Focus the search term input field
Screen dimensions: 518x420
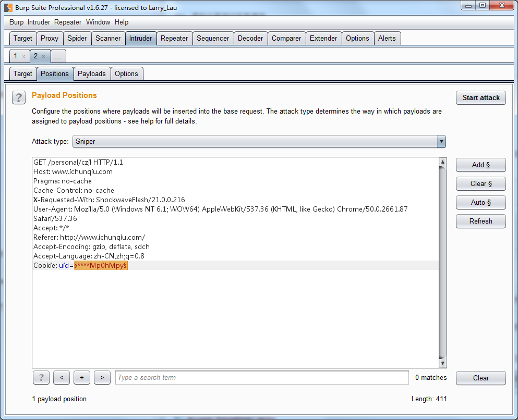point(262,378)
